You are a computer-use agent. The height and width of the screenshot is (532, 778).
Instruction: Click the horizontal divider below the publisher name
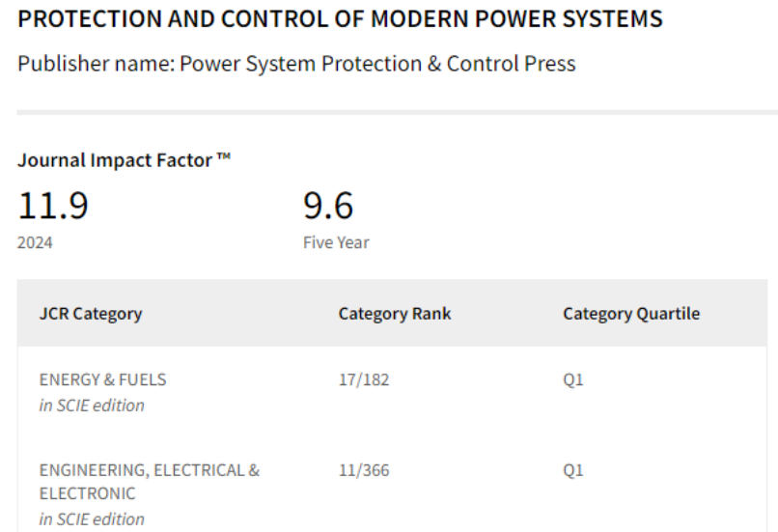point(397,112)
